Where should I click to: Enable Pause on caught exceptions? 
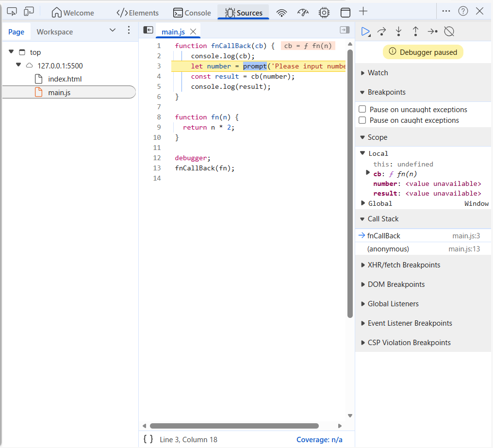(x=362, y=120)
